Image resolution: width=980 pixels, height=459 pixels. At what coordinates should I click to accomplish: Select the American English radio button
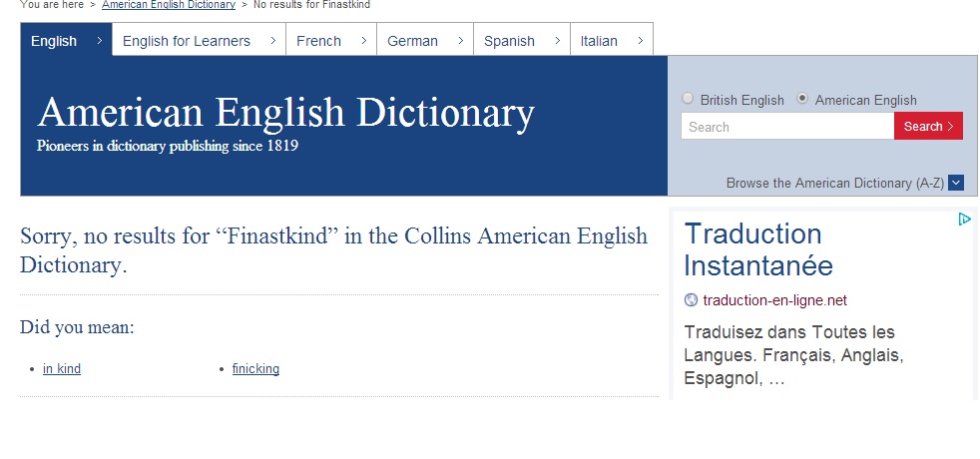[802, 99]
